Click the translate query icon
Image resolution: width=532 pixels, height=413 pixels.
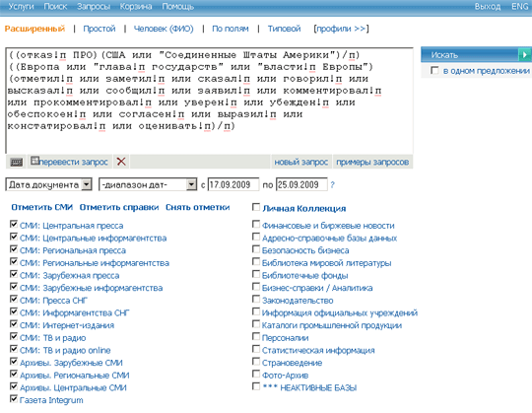click(x=34, y=161)
